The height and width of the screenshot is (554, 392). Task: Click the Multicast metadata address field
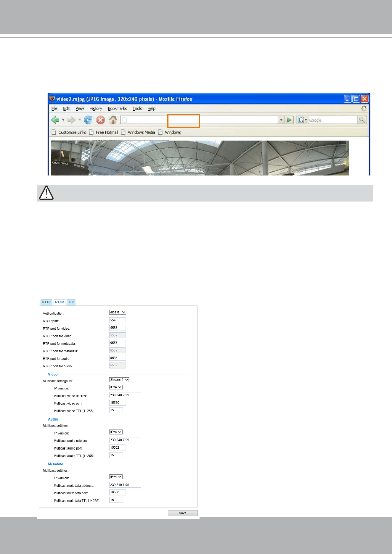tap(125, 485)
